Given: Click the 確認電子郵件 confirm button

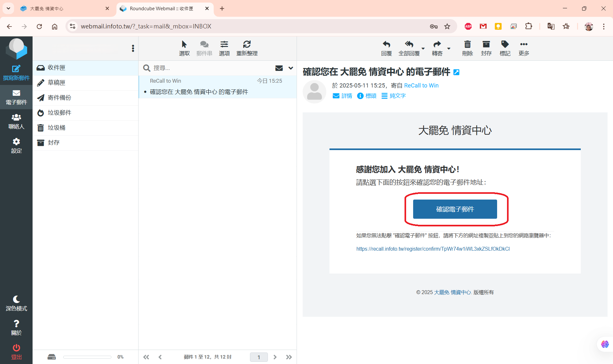Looking at the screenshot, I should [455, 209].
